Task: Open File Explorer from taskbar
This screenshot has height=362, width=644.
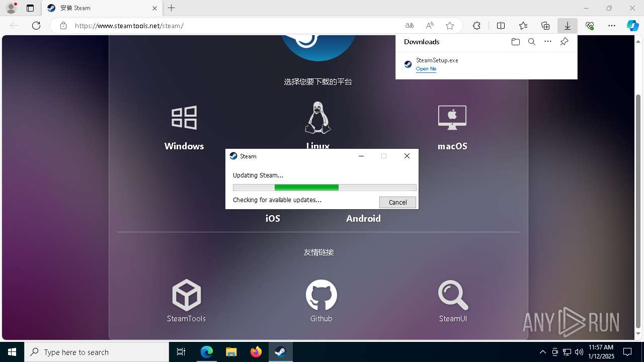Action: (231, 352)
